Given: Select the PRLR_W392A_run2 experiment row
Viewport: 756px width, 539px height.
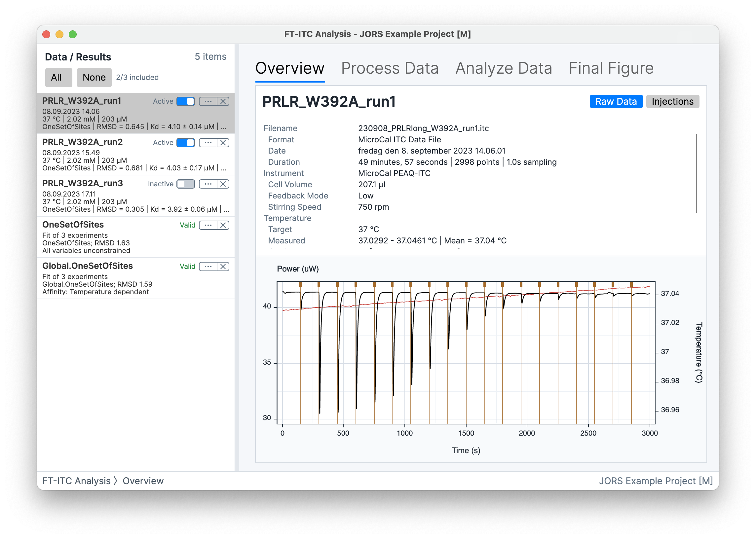Looking at the screenshot, I should 135,155.
